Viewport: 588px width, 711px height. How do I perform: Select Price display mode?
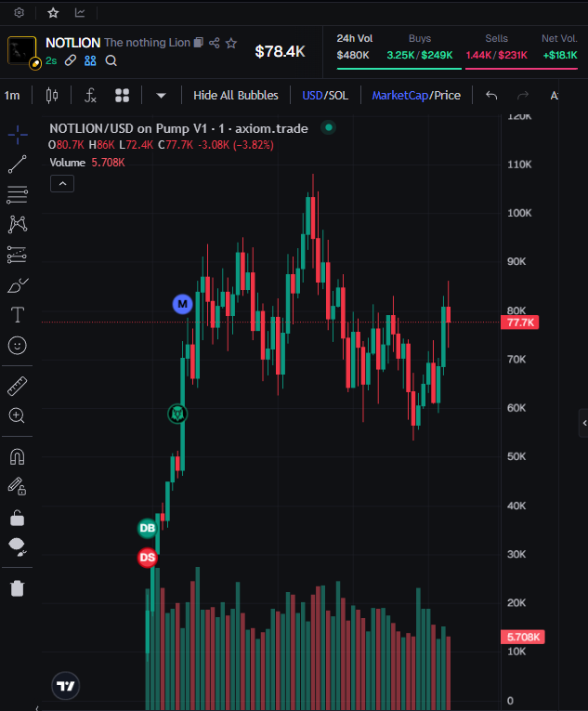pos(448,96)
